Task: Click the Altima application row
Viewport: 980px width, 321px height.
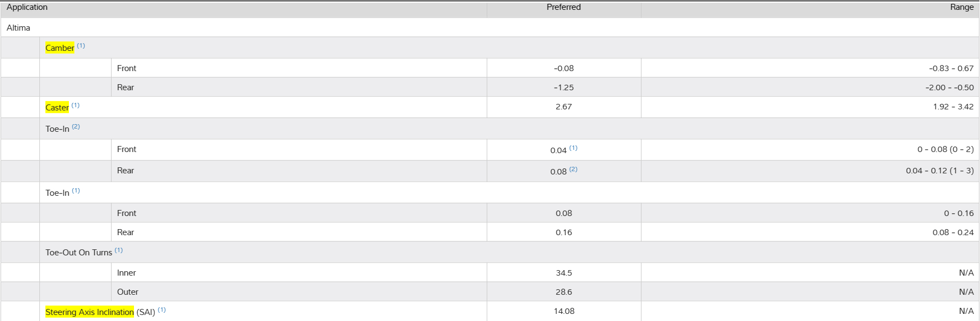Action: 19,28
